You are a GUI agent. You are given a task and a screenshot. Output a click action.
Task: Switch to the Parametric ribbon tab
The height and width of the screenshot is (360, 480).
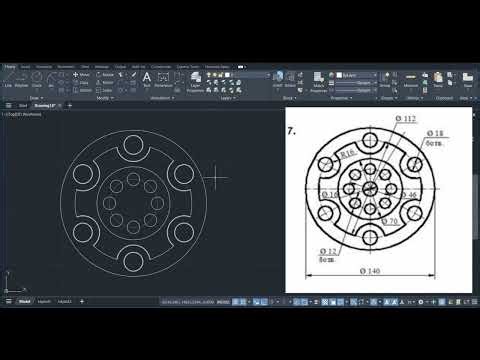pyautogui.click(x=66, y=67)
